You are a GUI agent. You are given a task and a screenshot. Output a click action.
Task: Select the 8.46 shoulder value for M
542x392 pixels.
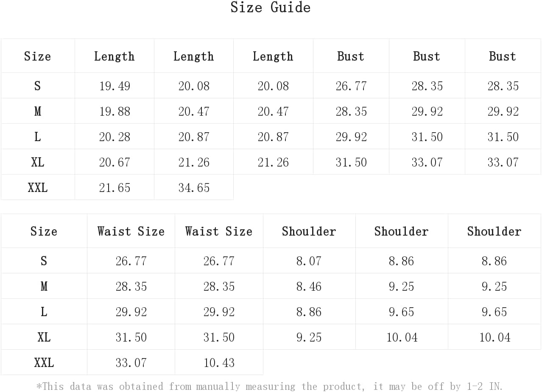pos(309,286)
